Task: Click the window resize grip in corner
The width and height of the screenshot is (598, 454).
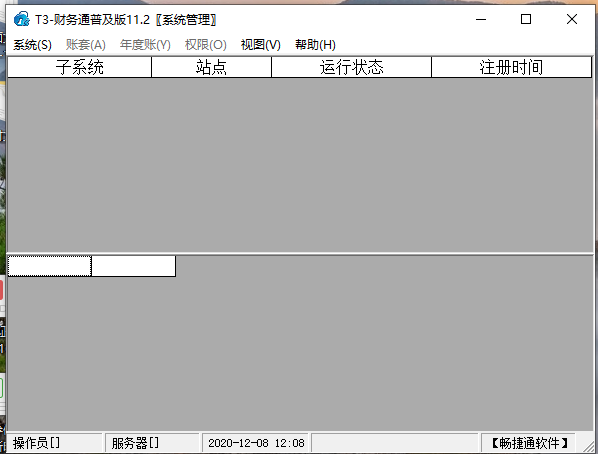Action: (x=588, y=445)
